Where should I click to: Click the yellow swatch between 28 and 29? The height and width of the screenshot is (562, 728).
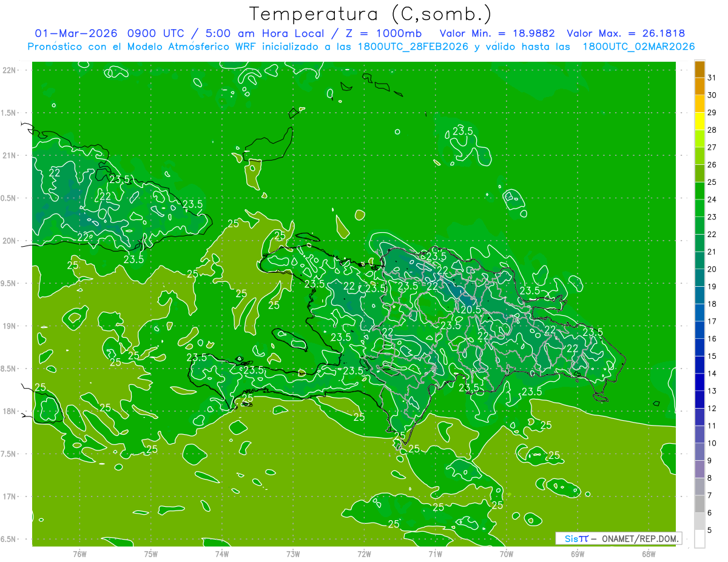[x=699, y=121]
